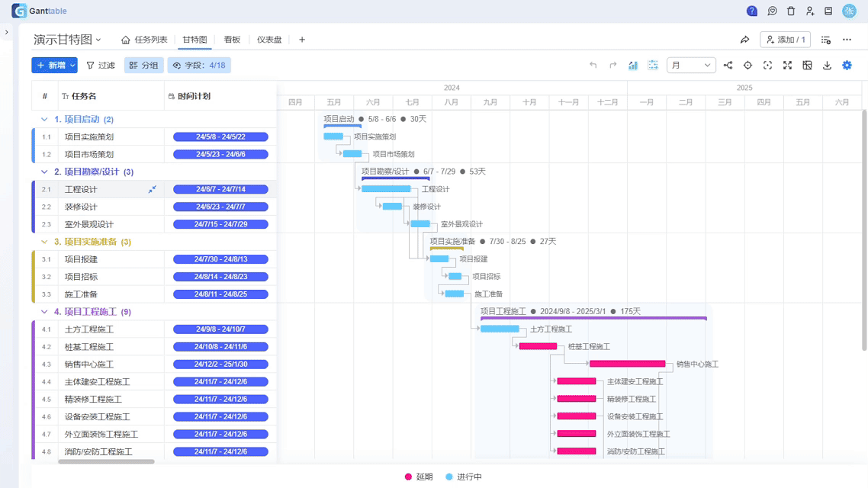Collapse the 项目工程施工 group
This screenshot has width=868, height=488.
click(44, 312)
